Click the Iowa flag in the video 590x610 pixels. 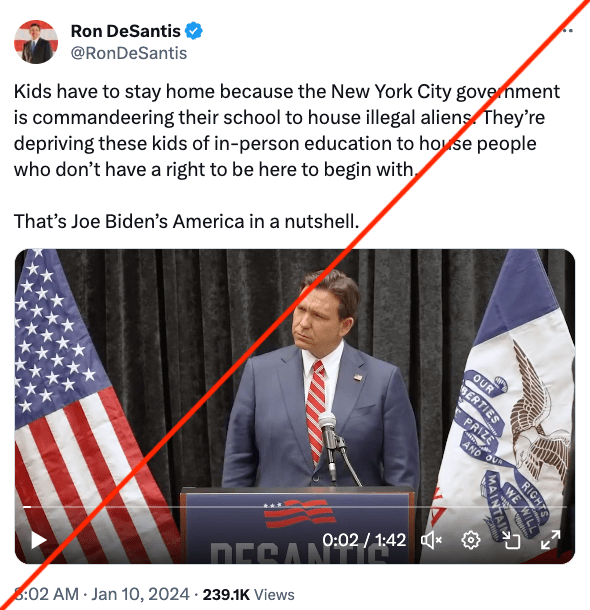[504, 406]
